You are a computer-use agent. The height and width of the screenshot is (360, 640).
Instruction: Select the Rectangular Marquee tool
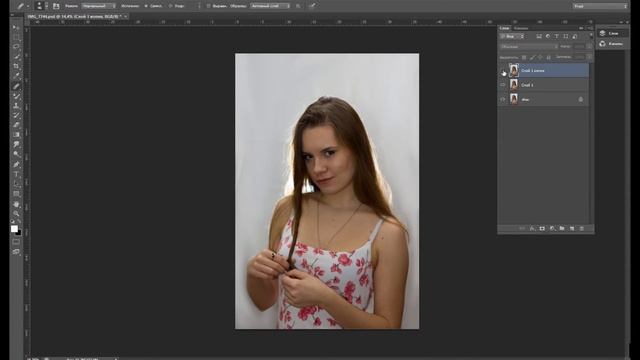(x=16, y=37)
